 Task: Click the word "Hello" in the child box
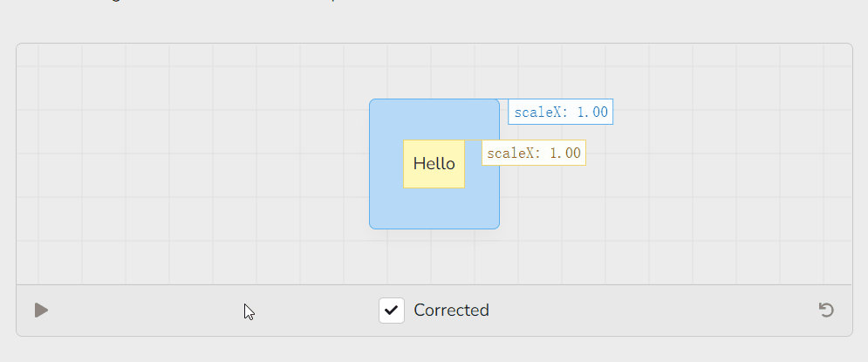pyautogui.click(x=434, y=163)
